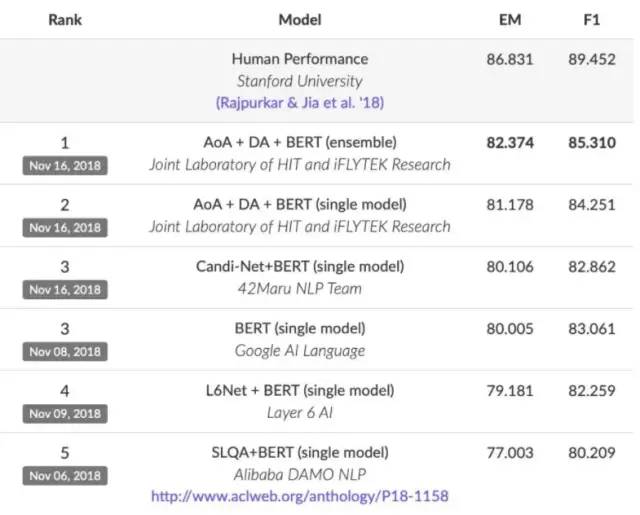Click the Nov 16, 2018 badge under rank 1
The width and height of the screenshot is (640, 515).
65,165
